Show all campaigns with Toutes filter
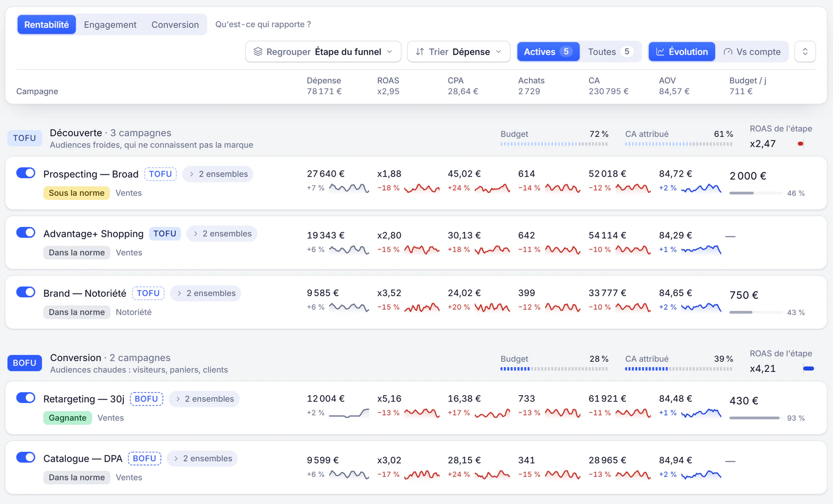Screen dimensions: 833x504 (609, 52)
